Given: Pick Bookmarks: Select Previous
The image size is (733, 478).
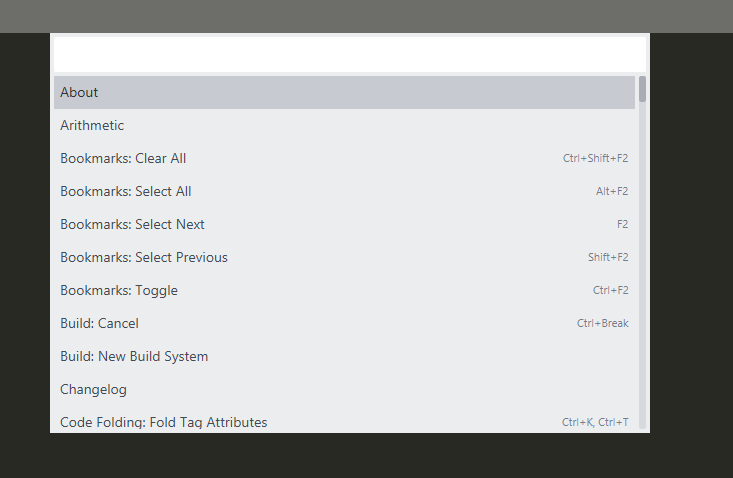Looking at the screenshot, I should coord(144,257).
